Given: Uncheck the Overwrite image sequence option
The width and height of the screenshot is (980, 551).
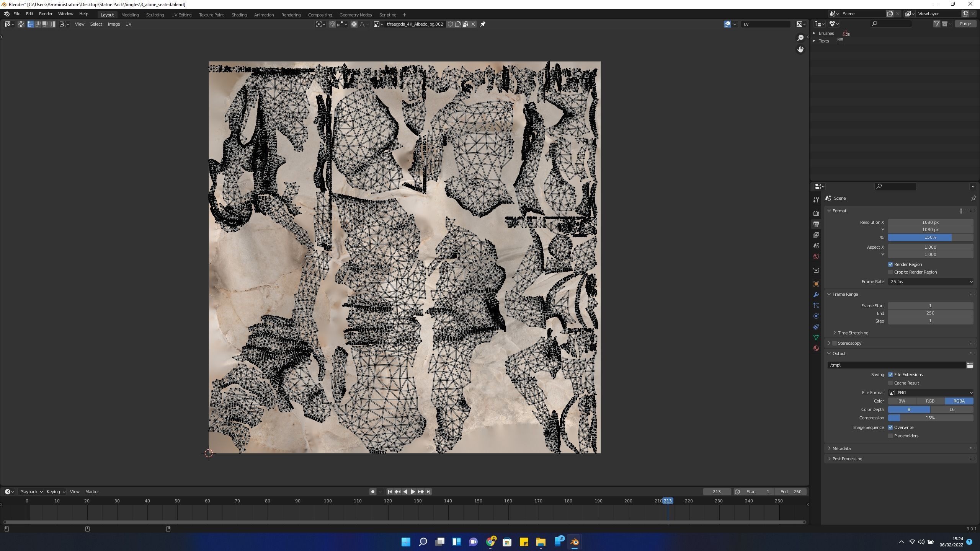Looking at the screenshot, I should point(890,427).
